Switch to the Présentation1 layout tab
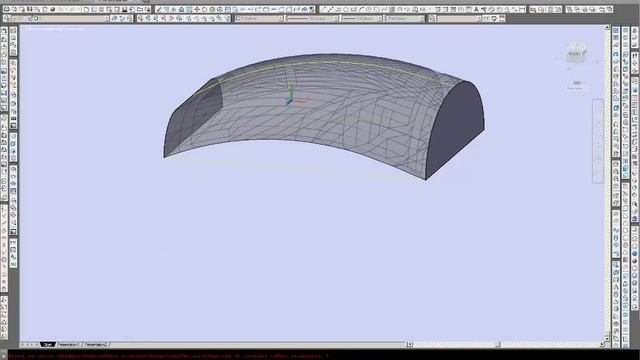 coord(68,344)
